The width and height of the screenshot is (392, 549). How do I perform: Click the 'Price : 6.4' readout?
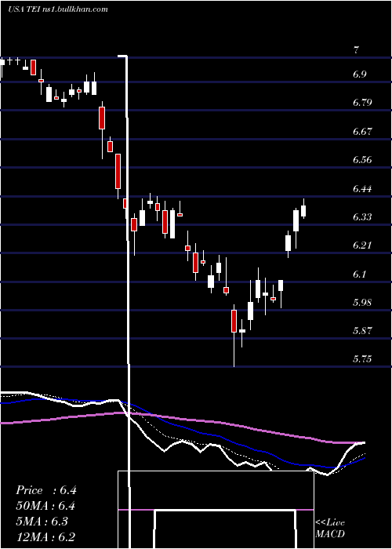pos(45,490)
